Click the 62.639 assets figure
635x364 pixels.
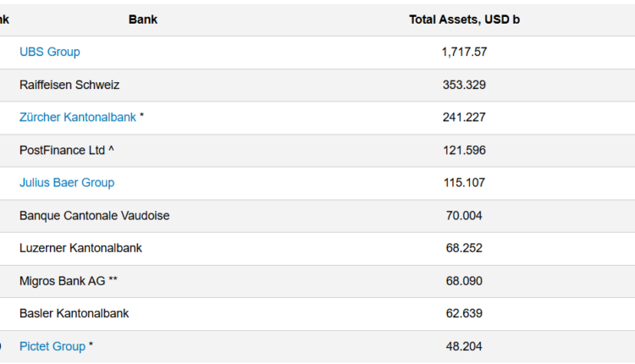(464, 313)
